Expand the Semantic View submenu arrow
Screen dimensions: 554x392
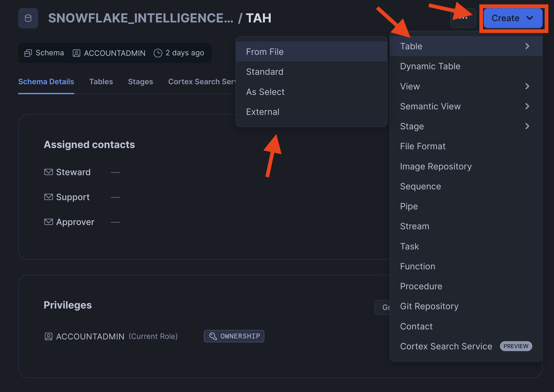(527, 106)
